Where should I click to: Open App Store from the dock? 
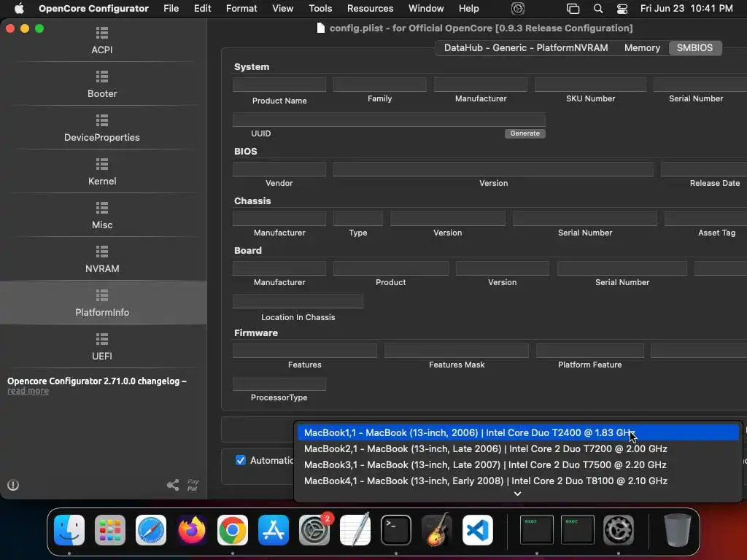[274, 529]
